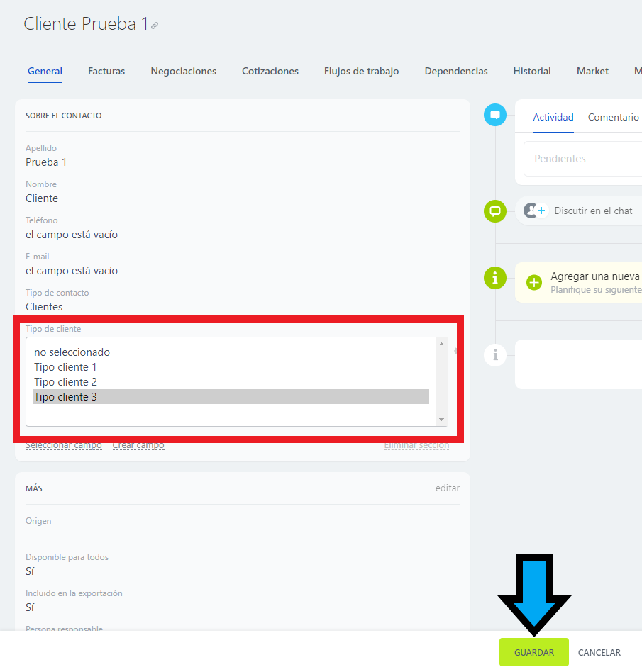This screenshot has width=642, height=672.
Task: Click the green info timeline icon
Action: pos(494,278)
